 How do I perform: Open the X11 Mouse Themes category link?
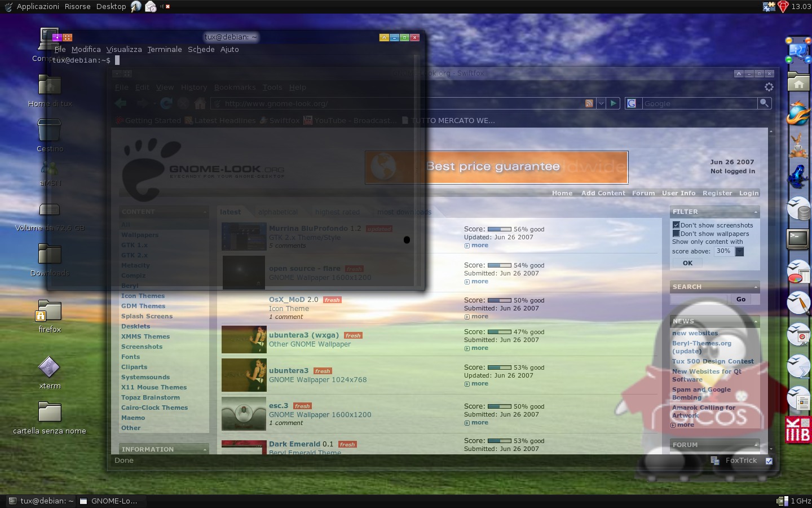[154, 387]
